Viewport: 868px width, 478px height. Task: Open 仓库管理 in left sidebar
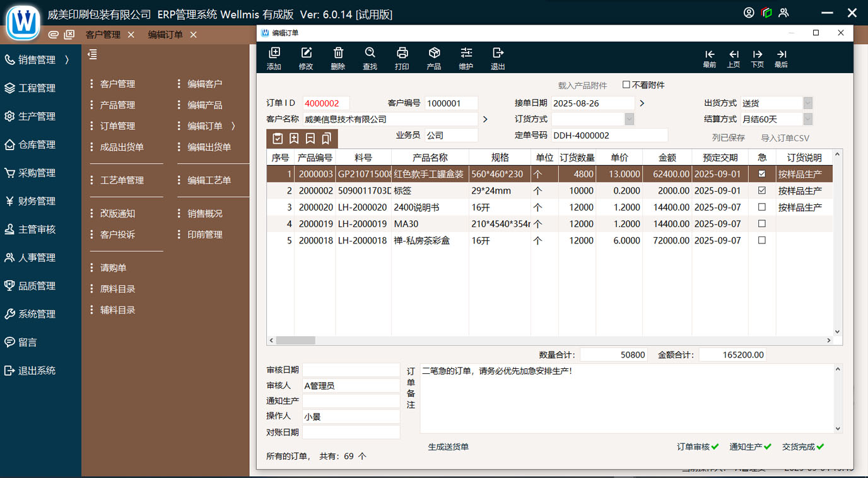pyautogui.click(x=37, y=144)
